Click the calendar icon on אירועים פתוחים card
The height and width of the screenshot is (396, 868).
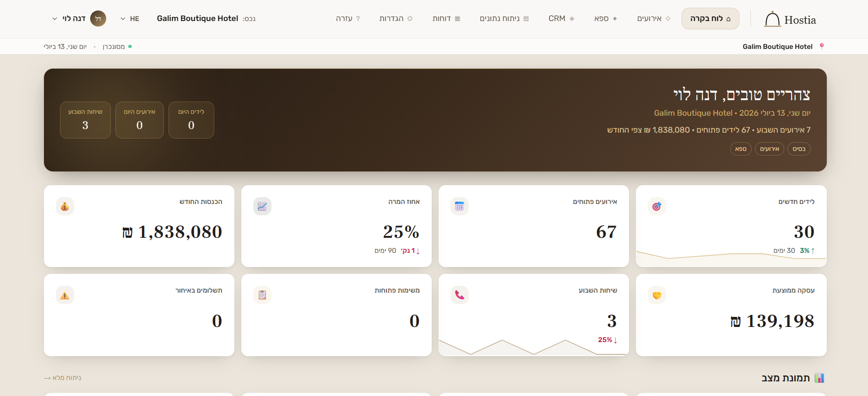point(460,206)
